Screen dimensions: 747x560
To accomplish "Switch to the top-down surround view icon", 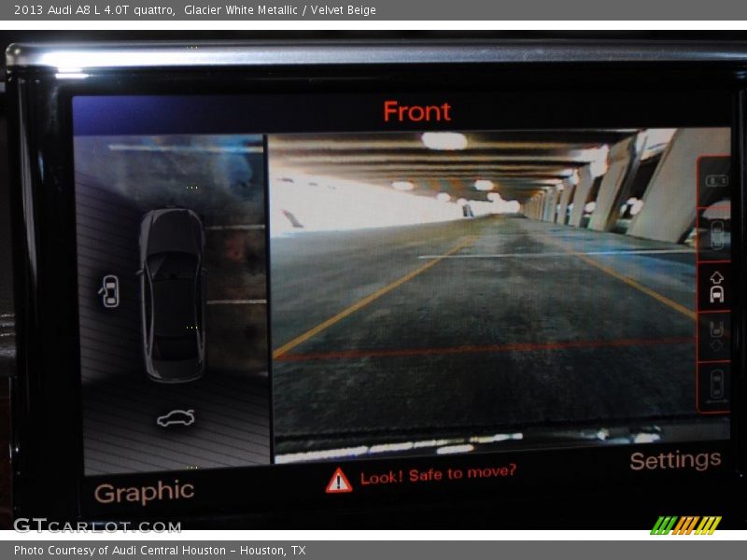I will click(716, 233).
